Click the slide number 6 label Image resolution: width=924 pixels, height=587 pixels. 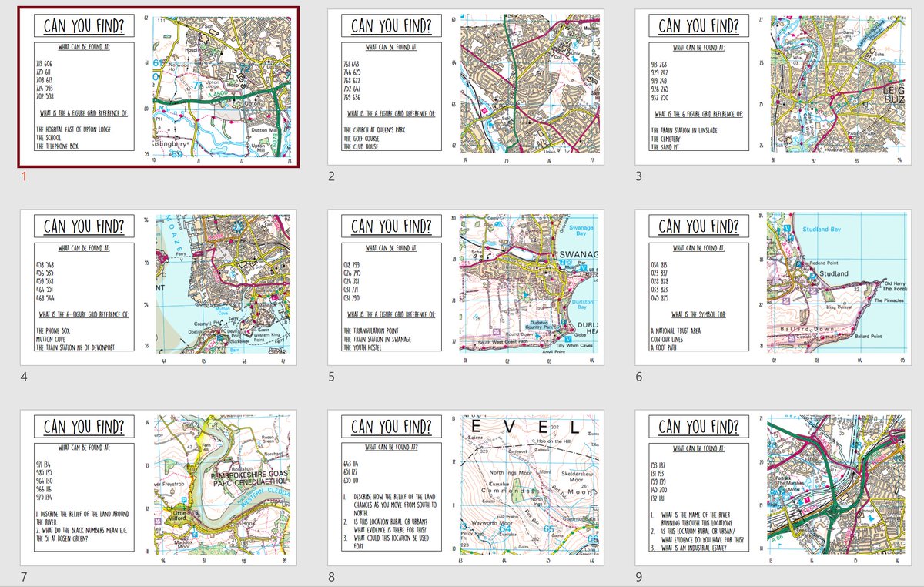pos(639,378)
